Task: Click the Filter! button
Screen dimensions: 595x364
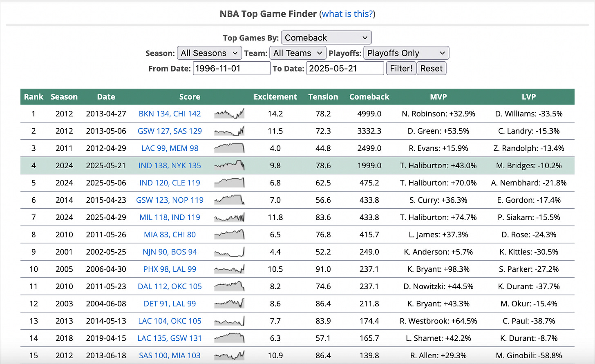Action: pyautogui.click(x=401, y=68)
